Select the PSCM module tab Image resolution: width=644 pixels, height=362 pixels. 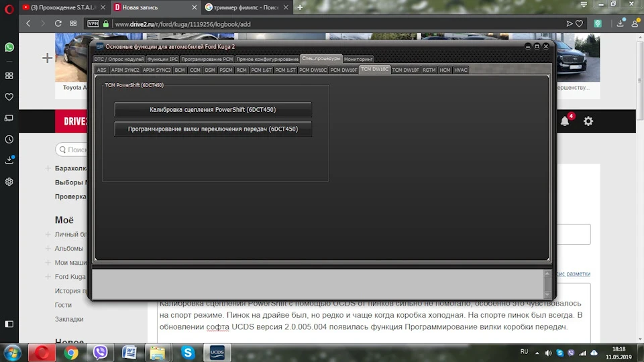[226, 70]
